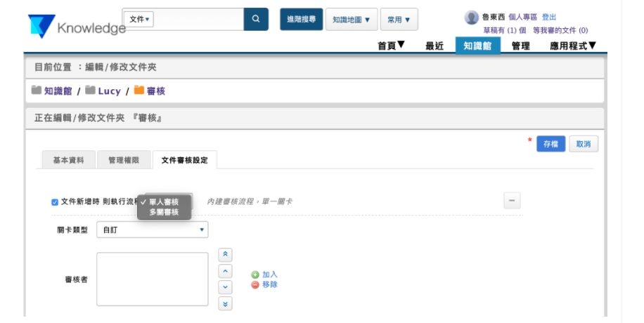Open the 知識地圖 dropdown
The image size is (644, 323).
tap(351, 20)
